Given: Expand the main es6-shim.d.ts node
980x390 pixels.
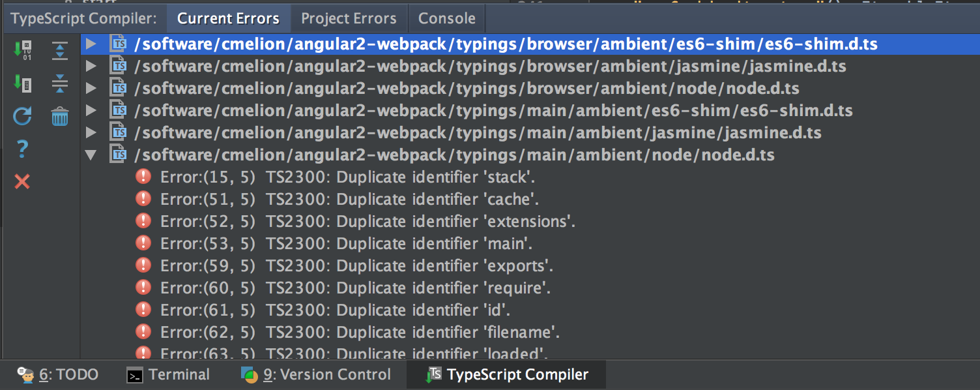Looking at the screenshot, I should pos(91,110).
